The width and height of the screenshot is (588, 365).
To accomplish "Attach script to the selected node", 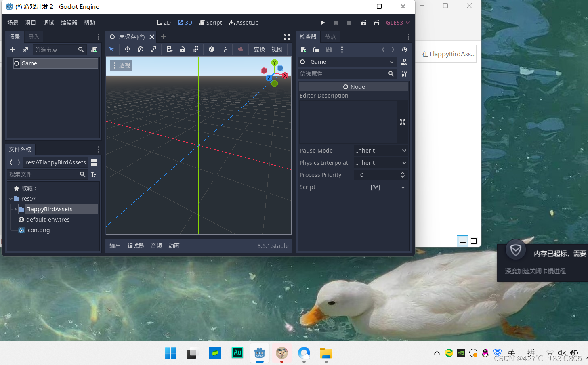I will (x=94, y=50).
